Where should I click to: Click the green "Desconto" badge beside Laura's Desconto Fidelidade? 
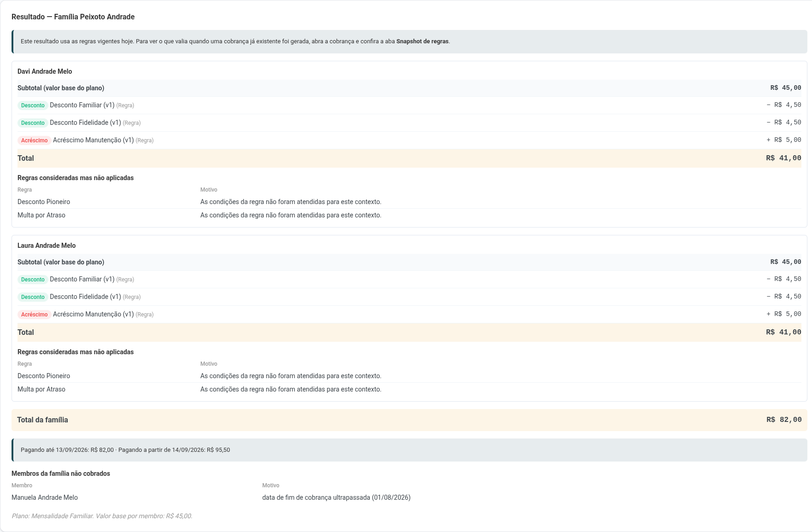[33, 297]
